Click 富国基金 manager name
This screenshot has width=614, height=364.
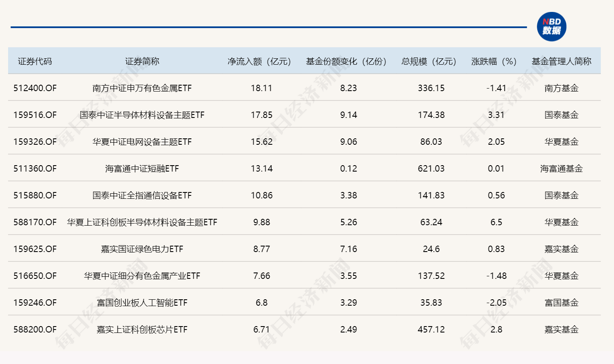click(x=563, y=303)
